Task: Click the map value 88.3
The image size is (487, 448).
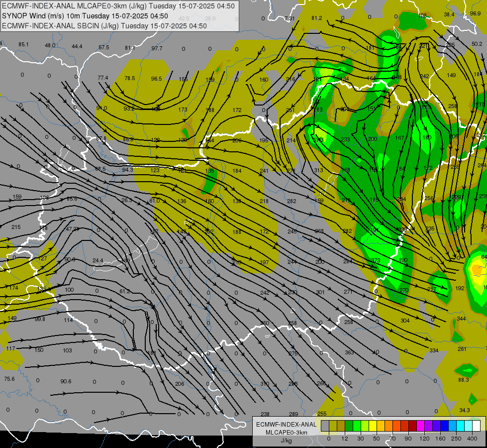Action: tap(464, 380)
